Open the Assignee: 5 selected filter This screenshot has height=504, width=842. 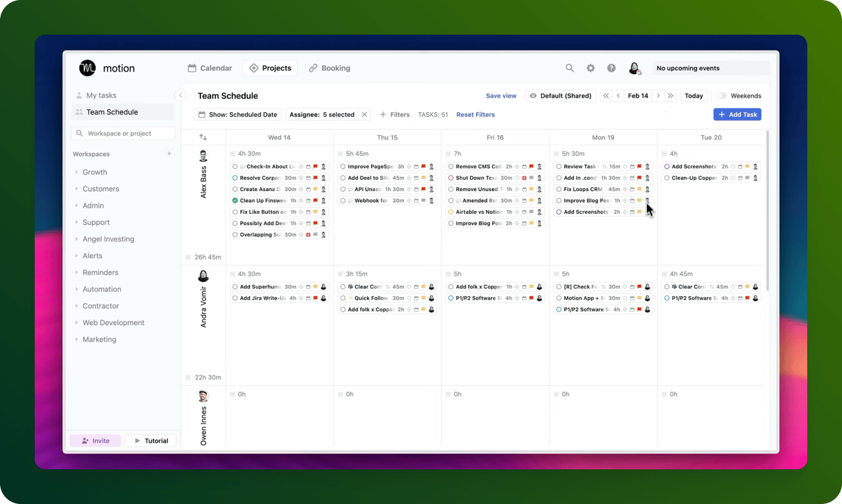[322, 115]
